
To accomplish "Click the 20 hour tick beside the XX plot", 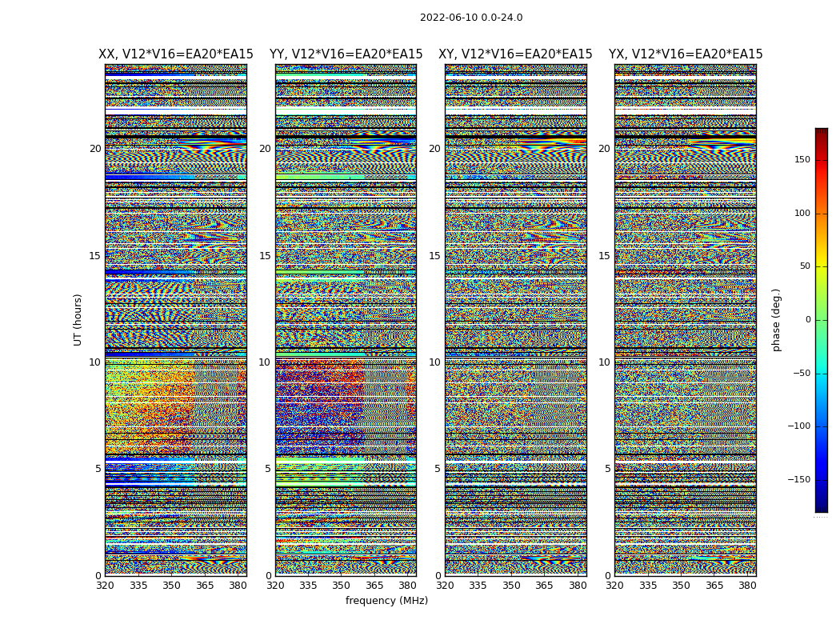I will [95, 148].
